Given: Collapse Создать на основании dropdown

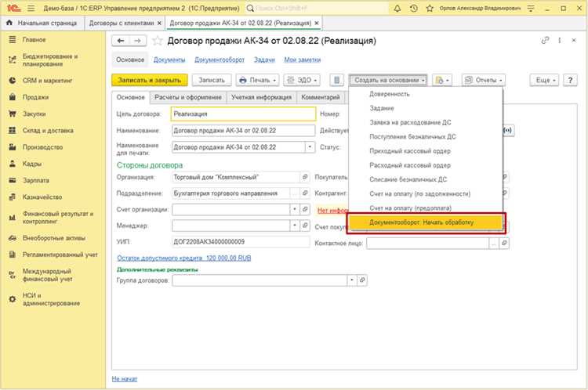Looking at the screenshot, I should 388,80.
